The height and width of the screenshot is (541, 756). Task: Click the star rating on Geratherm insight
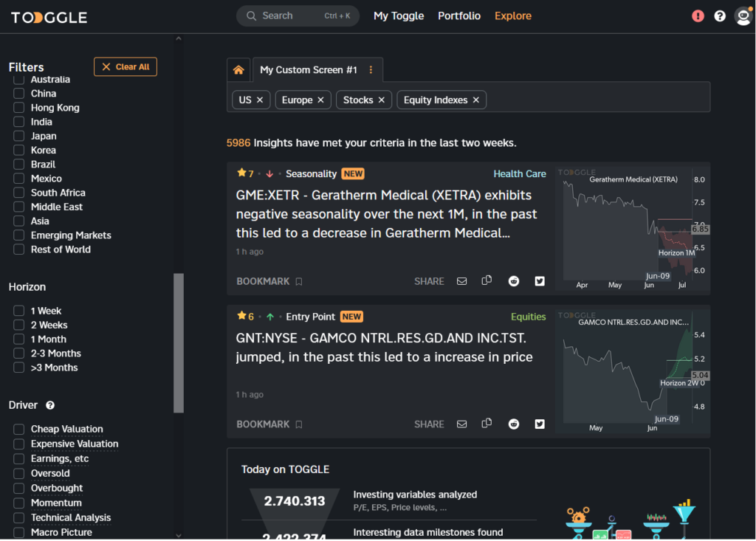[x=245, y=173]
